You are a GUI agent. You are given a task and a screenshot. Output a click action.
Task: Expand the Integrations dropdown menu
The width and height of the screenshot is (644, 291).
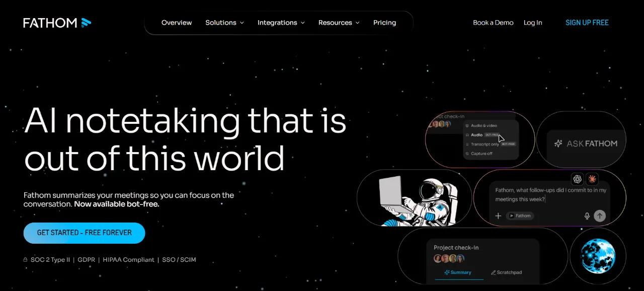point(281,23)
